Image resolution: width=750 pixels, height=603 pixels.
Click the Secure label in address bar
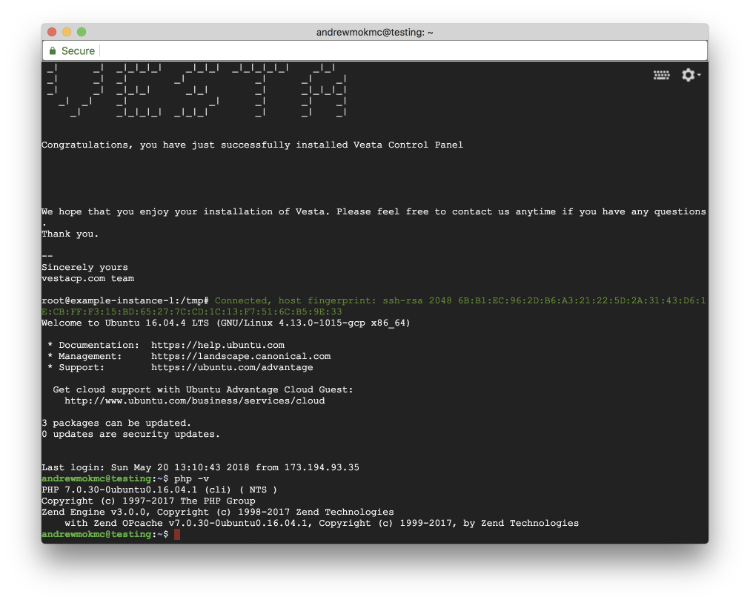[78, 51]
